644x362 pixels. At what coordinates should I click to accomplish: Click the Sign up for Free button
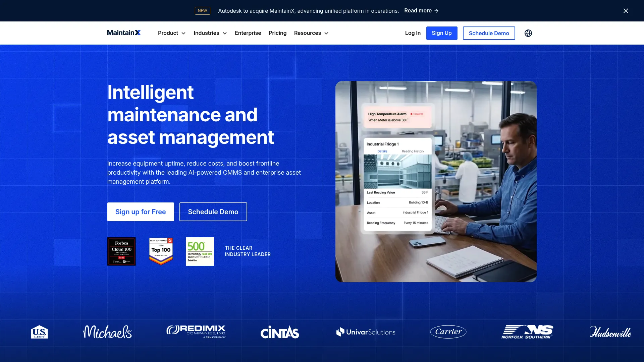(x=141, y=212)
